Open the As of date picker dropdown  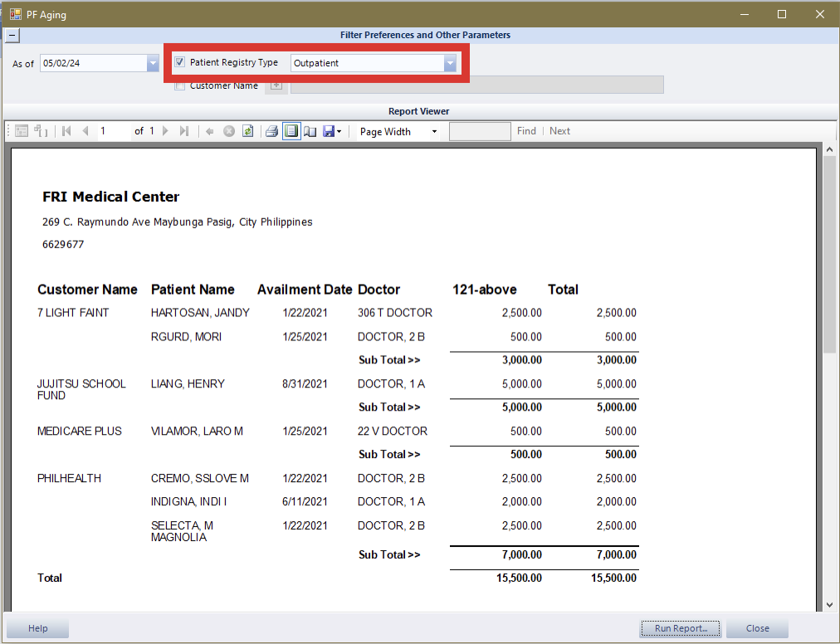pyautogui.click(x=153, y=63)
